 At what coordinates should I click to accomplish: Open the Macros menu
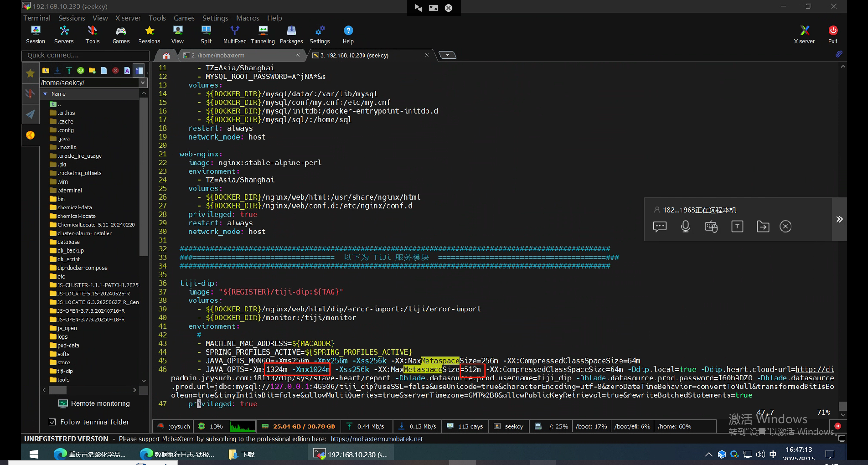[x=248, y=18]
